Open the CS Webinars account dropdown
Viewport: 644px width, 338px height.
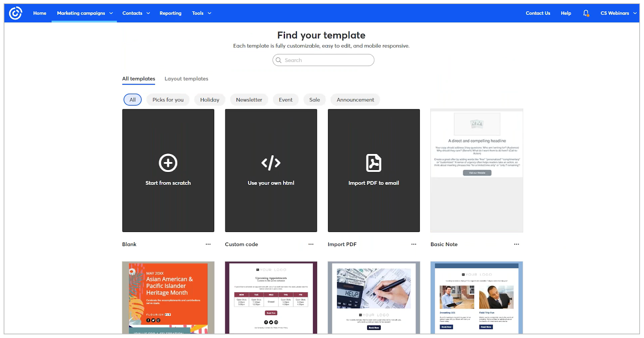(x=618, y=13)
